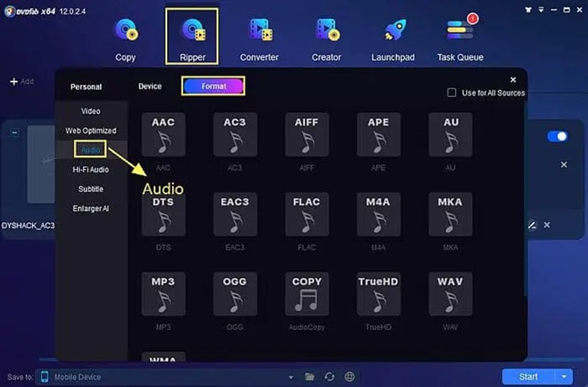Switch to the Format tab
The image size is (588, 387).
tap(213, 86)
